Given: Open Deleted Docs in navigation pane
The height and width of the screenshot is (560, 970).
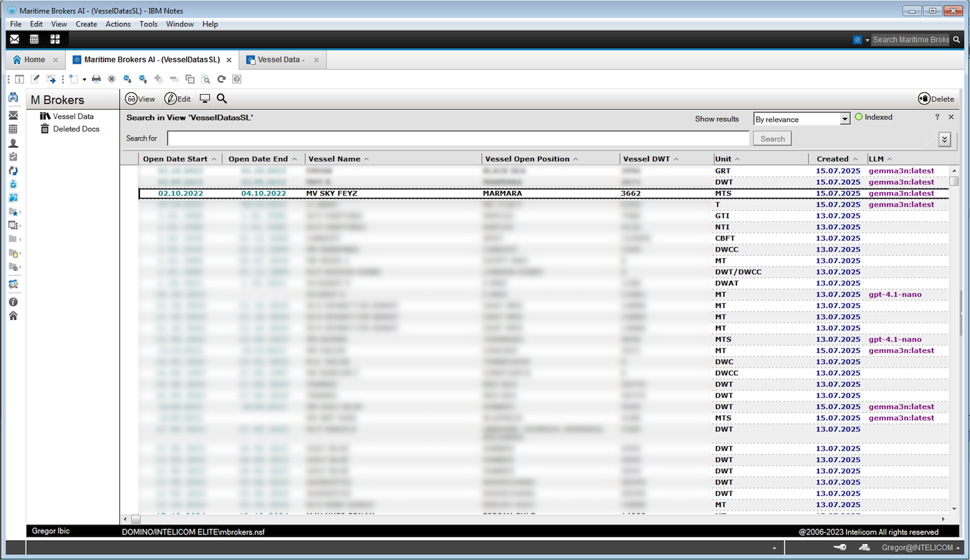Looking at the screenshot, I should (76, 129).
